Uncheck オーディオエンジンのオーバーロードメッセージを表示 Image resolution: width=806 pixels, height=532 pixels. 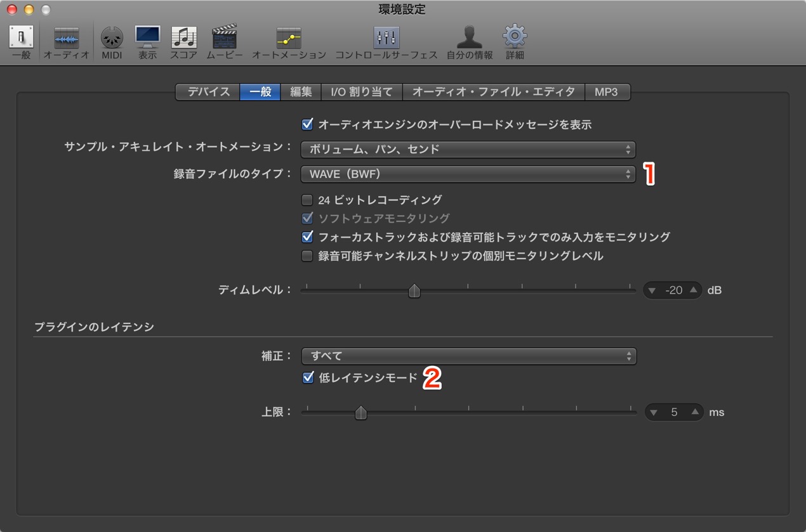coord(308,124)
